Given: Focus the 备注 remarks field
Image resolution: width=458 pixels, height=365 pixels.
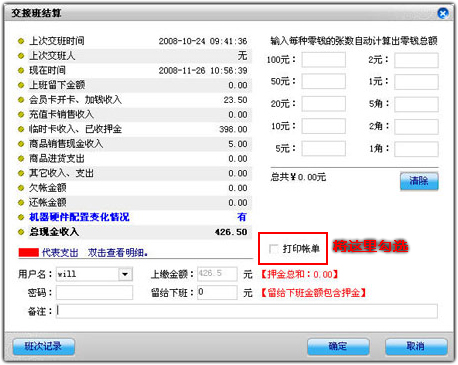Looking at the screenshot, I should click(247, 311).
